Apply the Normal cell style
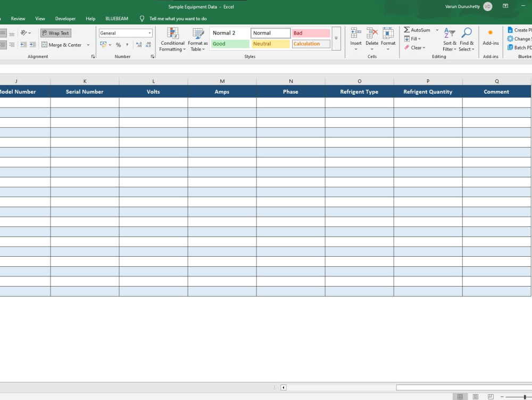 [x=270, y=33]
